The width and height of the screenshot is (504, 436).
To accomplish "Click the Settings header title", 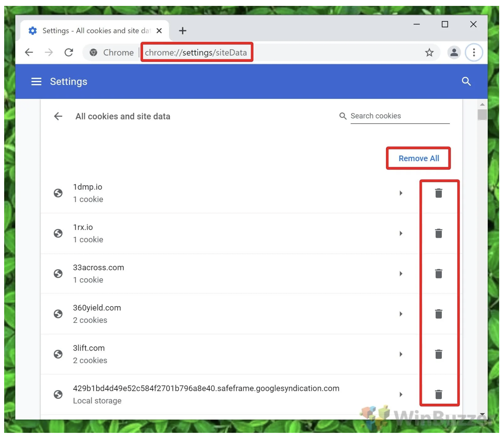I will tap(69, 82).
